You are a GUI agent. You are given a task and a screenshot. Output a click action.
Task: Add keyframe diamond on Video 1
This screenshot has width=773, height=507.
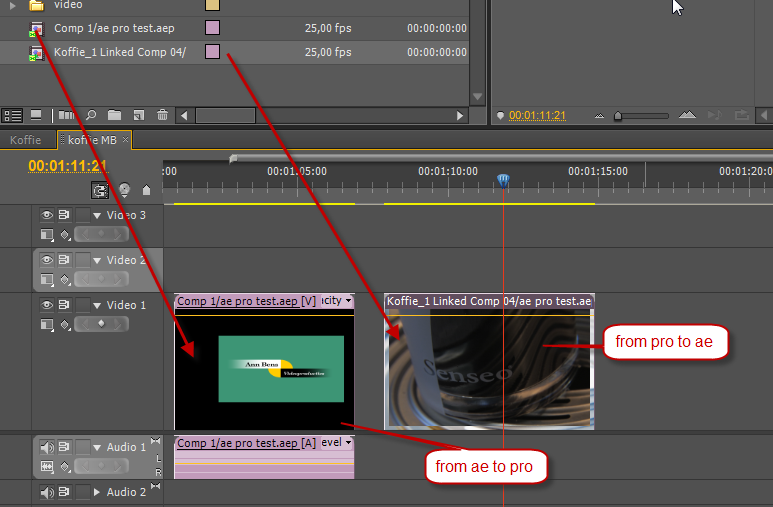coord(101,324)
